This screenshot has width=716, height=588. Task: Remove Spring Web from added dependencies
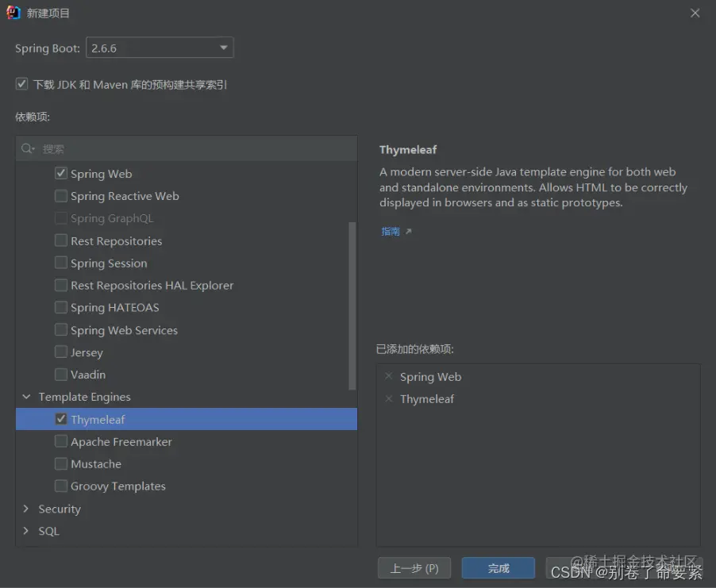389,376
